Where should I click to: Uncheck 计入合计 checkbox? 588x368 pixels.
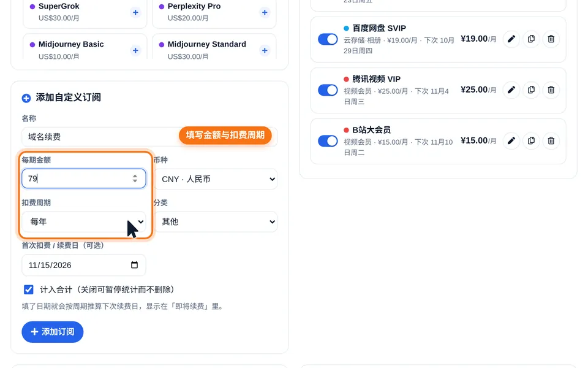(29, 289)
